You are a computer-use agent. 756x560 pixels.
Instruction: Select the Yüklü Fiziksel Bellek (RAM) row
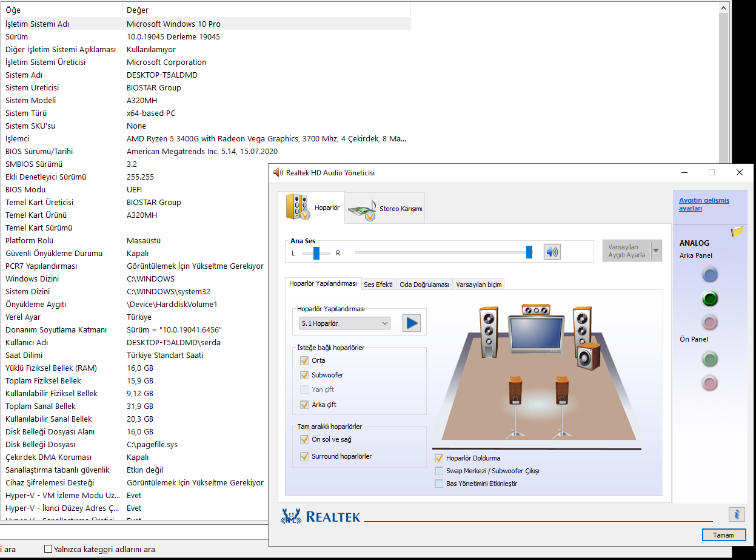tap(134, 368)
